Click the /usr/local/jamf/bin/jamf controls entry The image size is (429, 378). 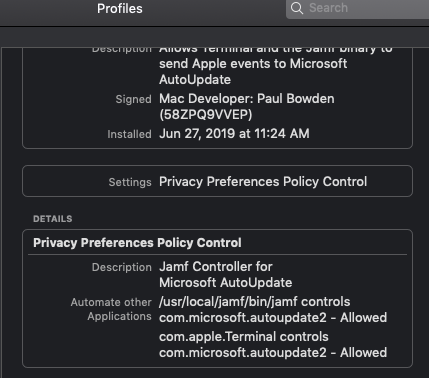(x=273, y=310)
